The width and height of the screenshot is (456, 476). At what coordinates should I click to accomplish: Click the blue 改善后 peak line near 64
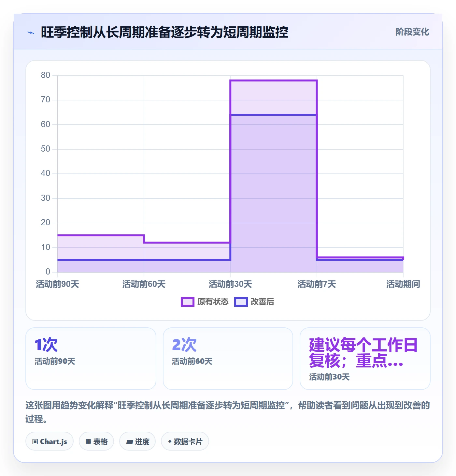coord(274,115)
